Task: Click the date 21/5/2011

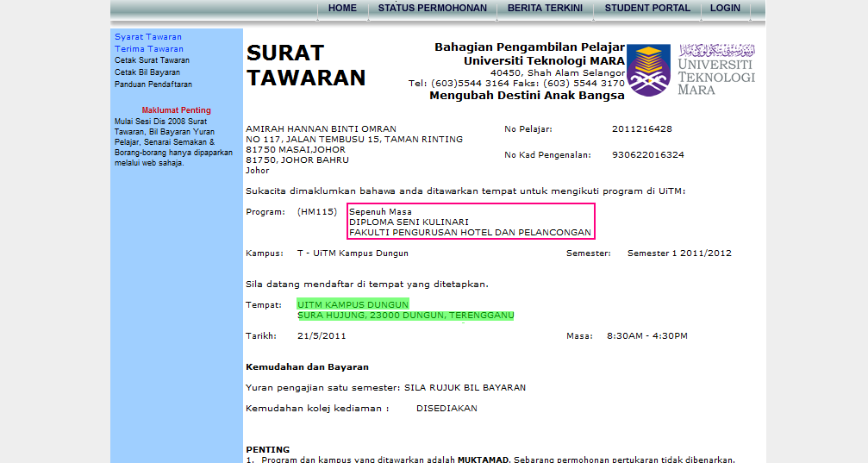Action: pos(321,336)
